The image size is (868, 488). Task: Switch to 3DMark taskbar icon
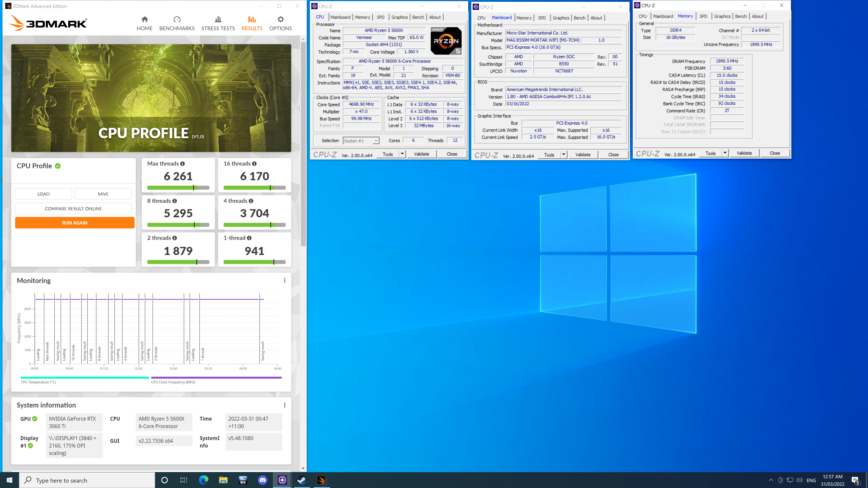pos(321,480)
